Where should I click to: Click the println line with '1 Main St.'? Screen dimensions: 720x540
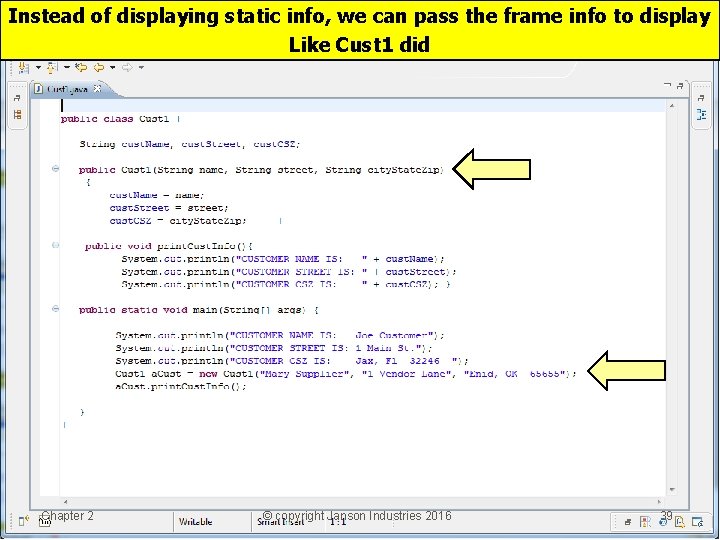click(x=274, y=348)
